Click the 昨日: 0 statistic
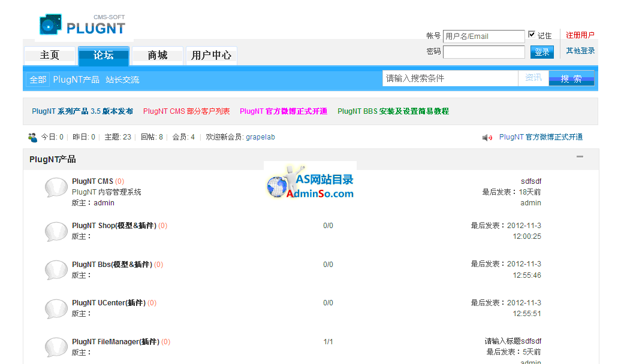This screenshot has height=364, width=621. click(83, 137)
